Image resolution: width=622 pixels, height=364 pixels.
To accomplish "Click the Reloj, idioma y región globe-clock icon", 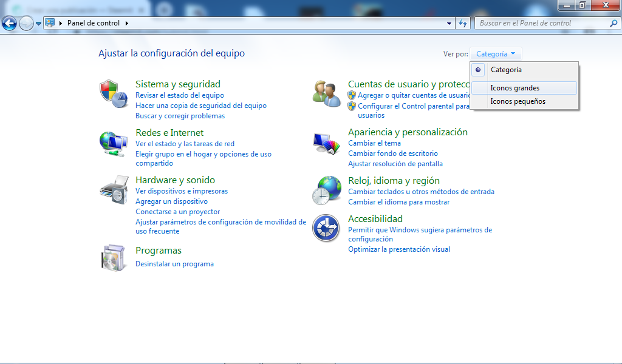I will click(x=326, y=190).
